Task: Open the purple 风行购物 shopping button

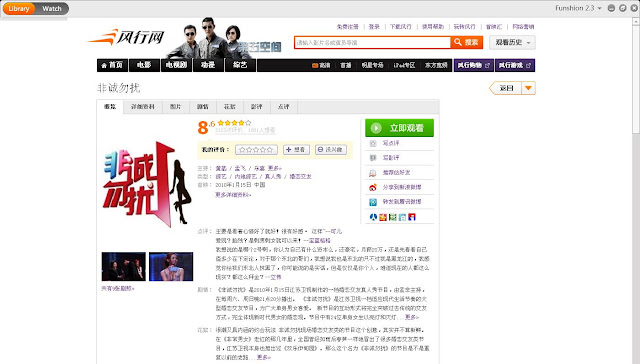Action: coord(473,65)
